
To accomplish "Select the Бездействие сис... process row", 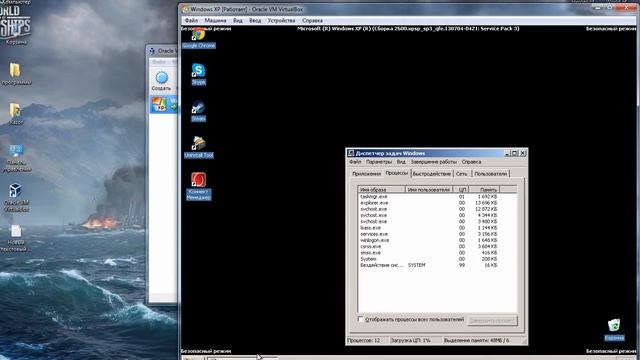I will coord(437,265).
